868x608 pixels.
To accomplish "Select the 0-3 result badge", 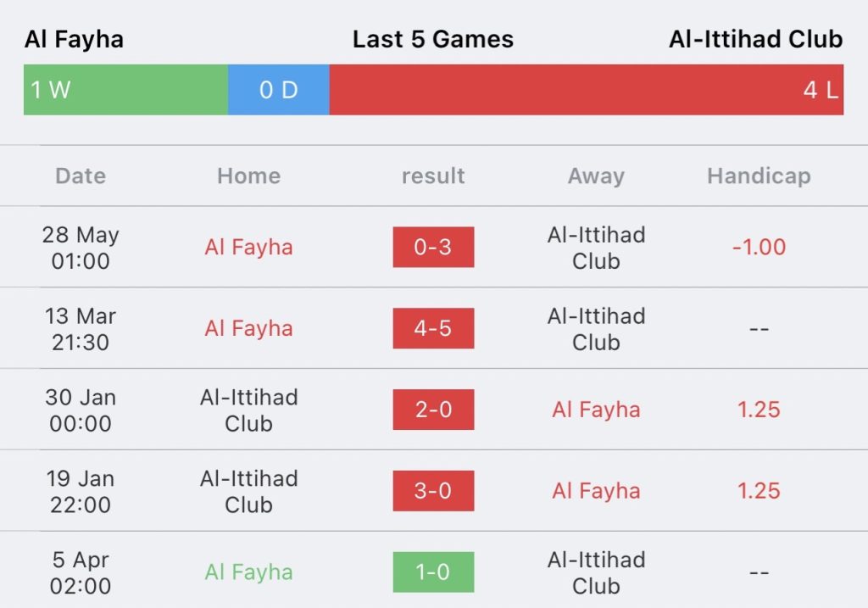I will coord(433,248).
